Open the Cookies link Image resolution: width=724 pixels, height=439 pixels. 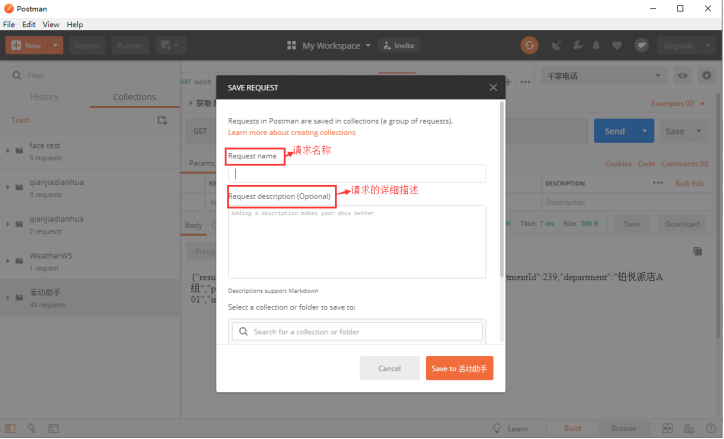click(618, 164)
